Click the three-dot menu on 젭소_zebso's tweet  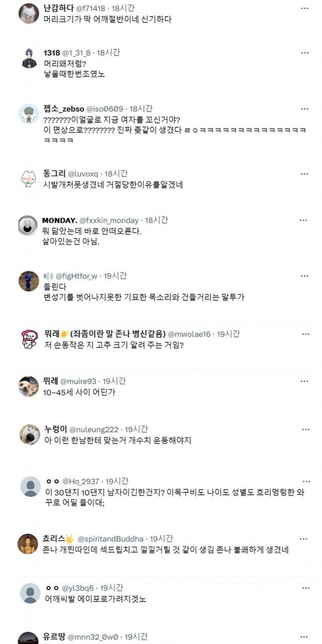305,109
